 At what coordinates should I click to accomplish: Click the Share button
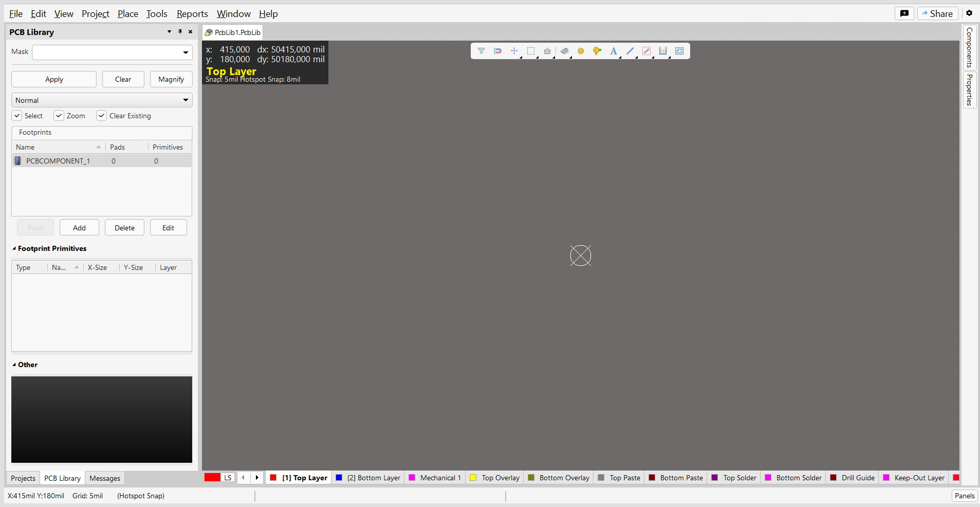(937, 13)
